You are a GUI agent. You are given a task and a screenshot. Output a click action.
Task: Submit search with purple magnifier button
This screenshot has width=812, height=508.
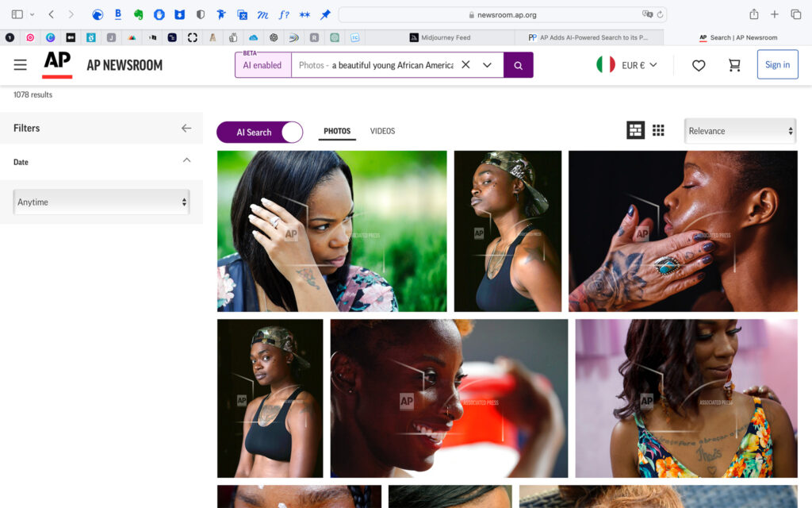coord(519,65)
